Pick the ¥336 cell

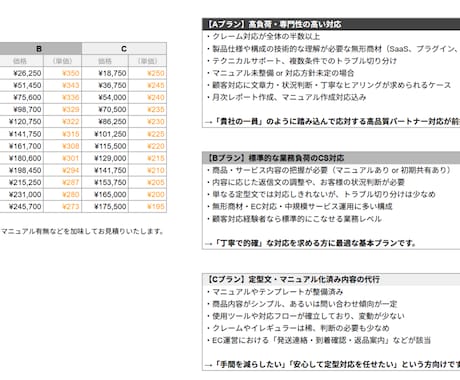click(63, 97)
